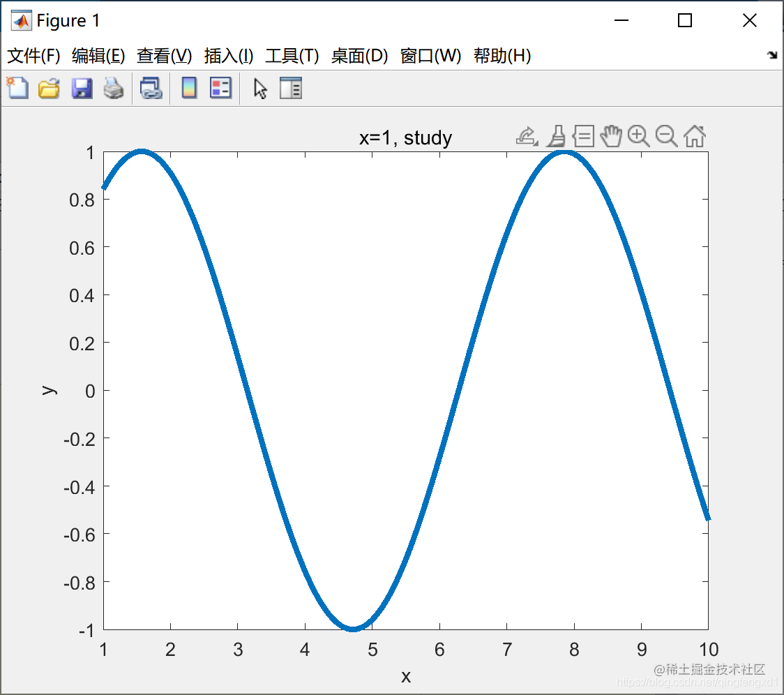Screen dimensions: 784x695
Task: Click the MATLAB logo in the title bar
Action: [21, 20]
